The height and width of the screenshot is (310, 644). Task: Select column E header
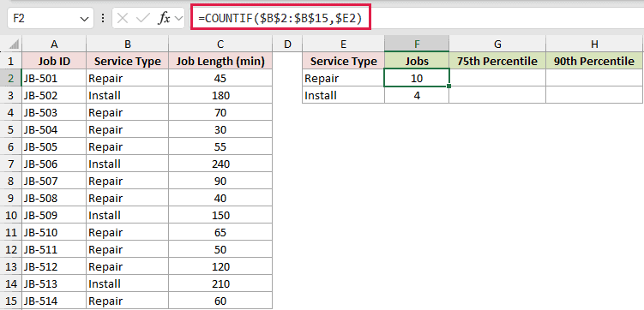[x=343, y=44]
